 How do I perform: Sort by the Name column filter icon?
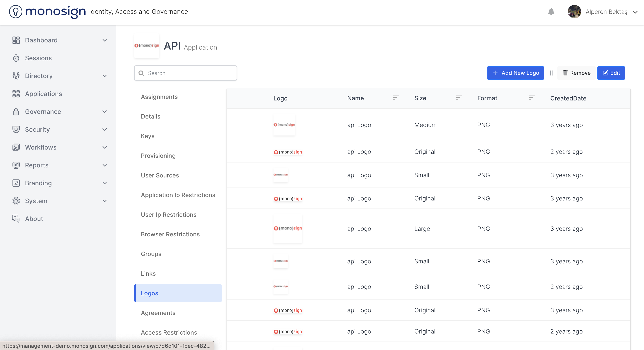(396, 98)
